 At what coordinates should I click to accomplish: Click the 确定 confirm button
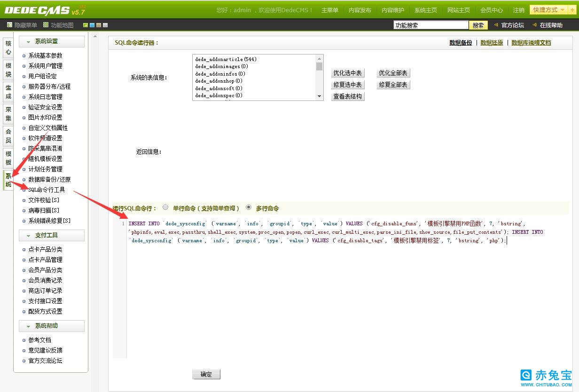(x=206, y=374)
